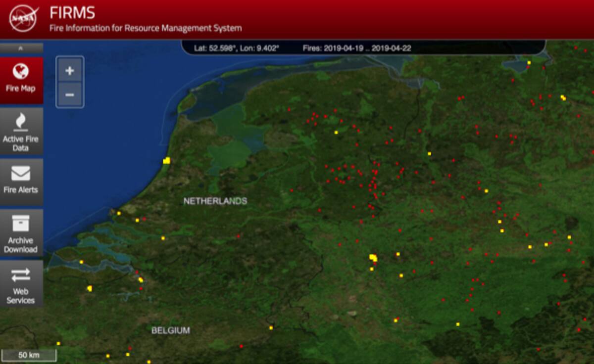
Task: Open the Fires date range 2019-04-19 .. 2019-04-22
Action: coord(356,48)
